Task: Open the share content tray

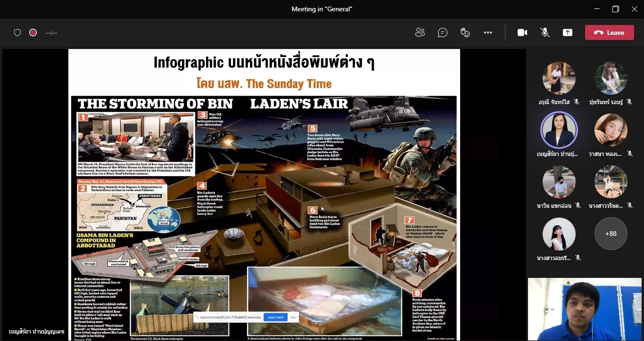Action: click(x=568, y=32)
